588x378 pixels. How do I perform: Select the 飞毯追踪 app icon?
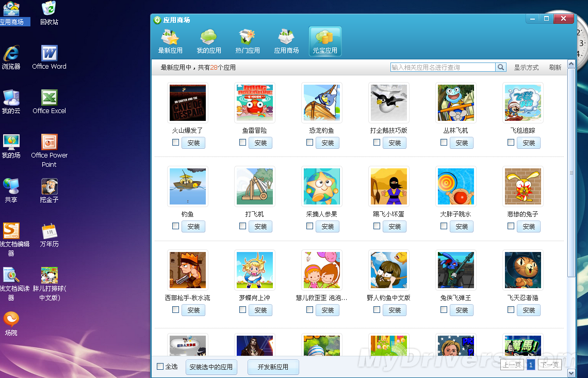coord(522,102)
